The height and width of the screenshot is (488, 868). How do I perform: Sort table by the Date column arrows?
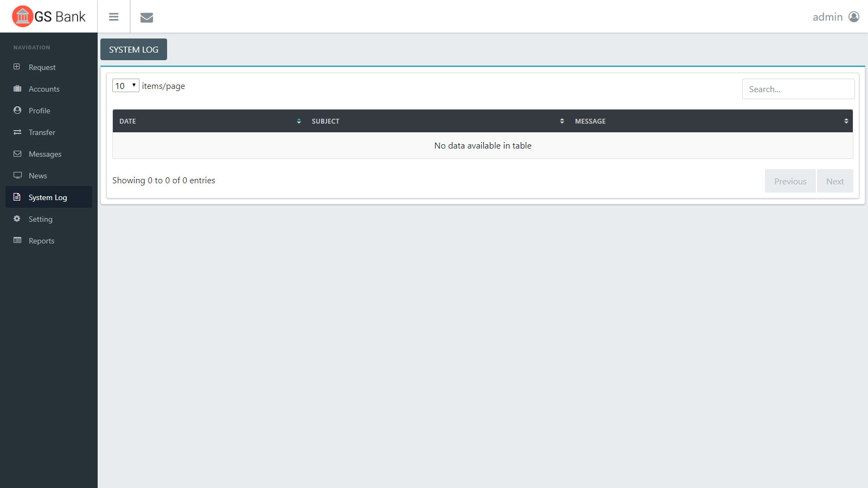coord(299,121)
